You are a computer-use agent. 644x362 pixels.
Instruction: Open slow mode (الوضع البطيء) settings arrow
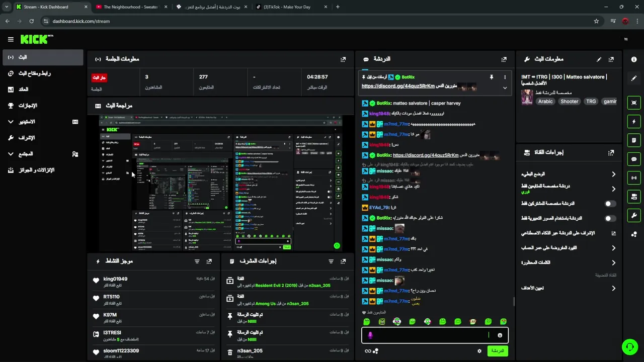(x=613, y=174)
